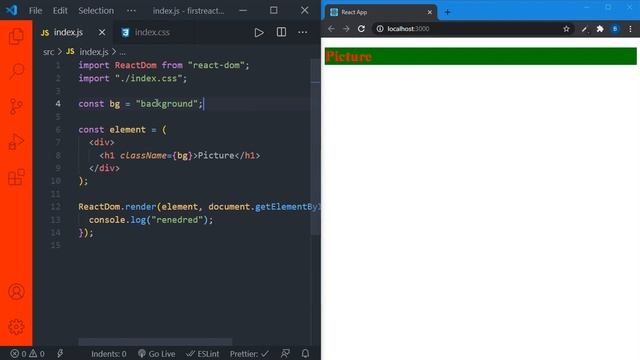
Task: Split the editor to the right
Action: pyautogui.click(x=281, y=32)
